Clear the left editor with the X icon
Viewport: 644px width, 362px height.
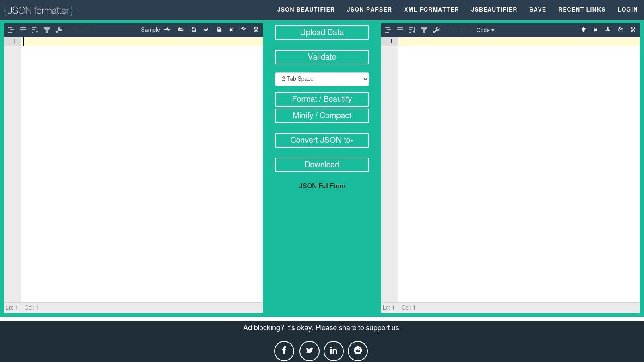click(231, 29)
